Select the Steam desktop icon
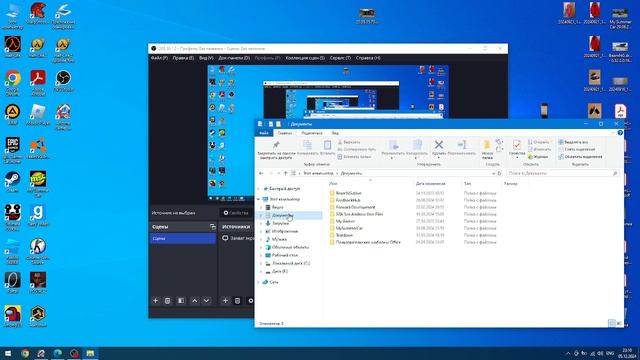The width and height of the screenshot is (640, 360). [x=13, y=182]
